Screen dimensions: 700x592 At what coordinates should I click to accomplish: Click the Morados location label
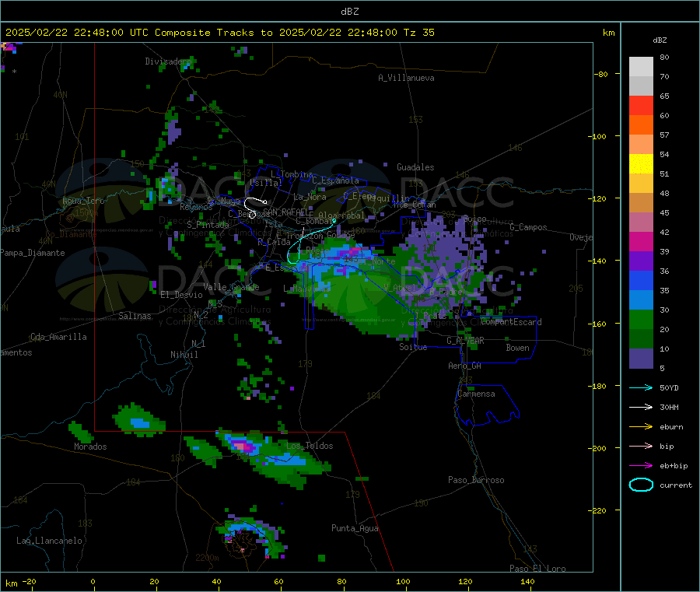90,447
